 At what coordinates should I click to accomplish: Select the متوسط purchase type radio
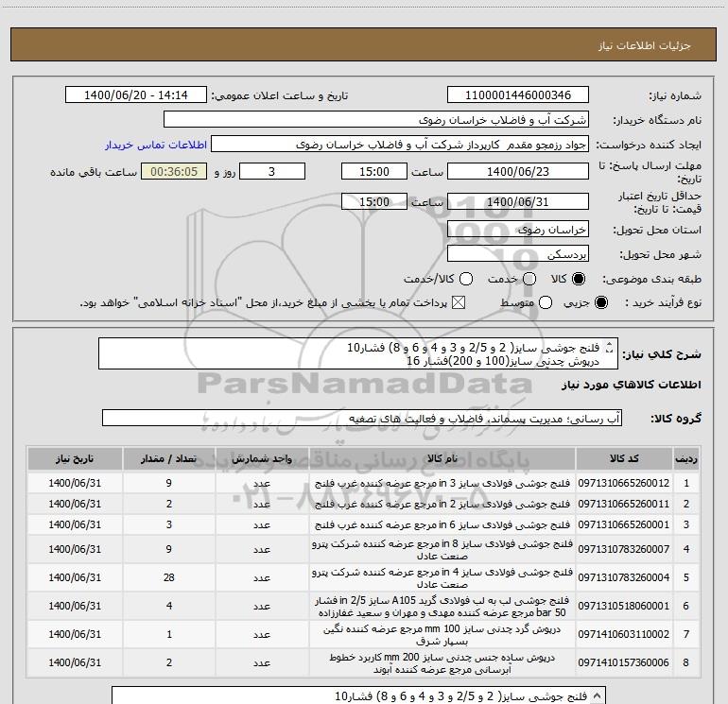(x=546, y=302)
